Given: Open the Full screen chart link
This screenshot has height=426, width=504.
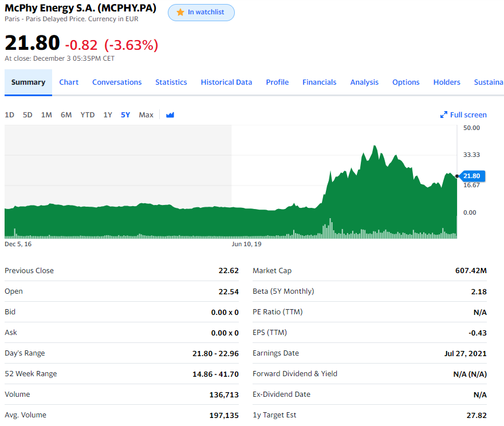Looking at the screenshot, I should click(463, 115).
